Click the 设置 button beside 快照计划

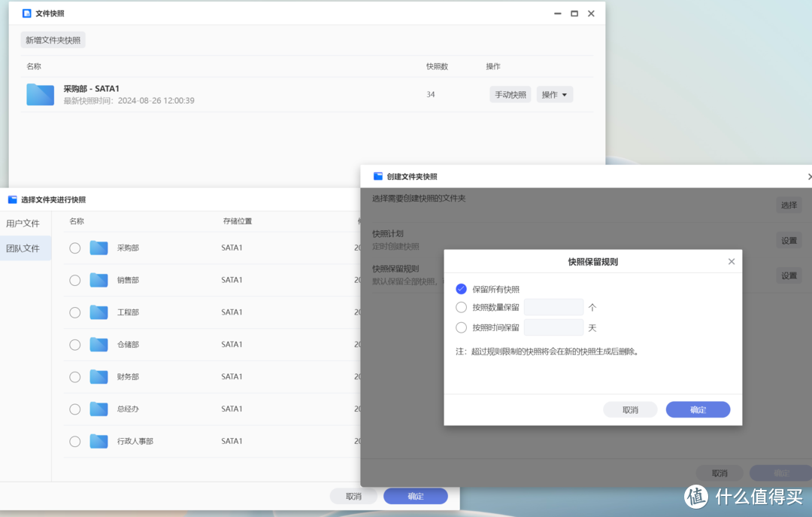[x=789, y=239]
